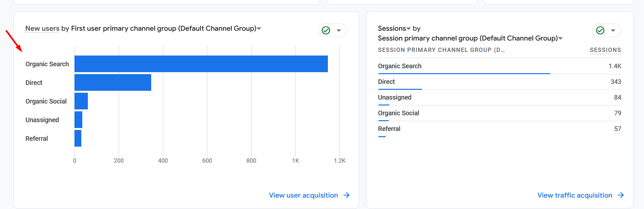Select the Organic Social chart bar
The width and height of the screenshot is (644, 209).
pos(81,101)
